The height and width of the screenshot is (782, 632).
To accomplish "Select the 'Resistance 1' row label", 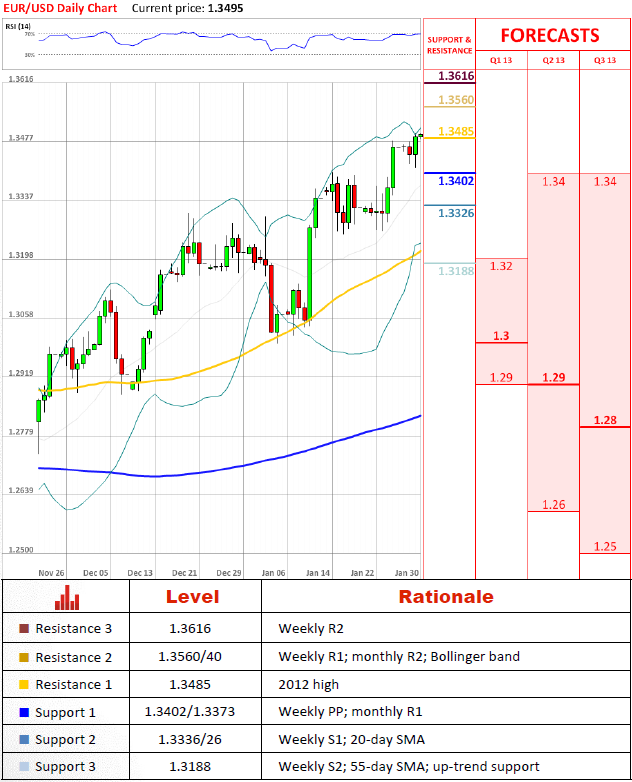I will coord(73,685).
